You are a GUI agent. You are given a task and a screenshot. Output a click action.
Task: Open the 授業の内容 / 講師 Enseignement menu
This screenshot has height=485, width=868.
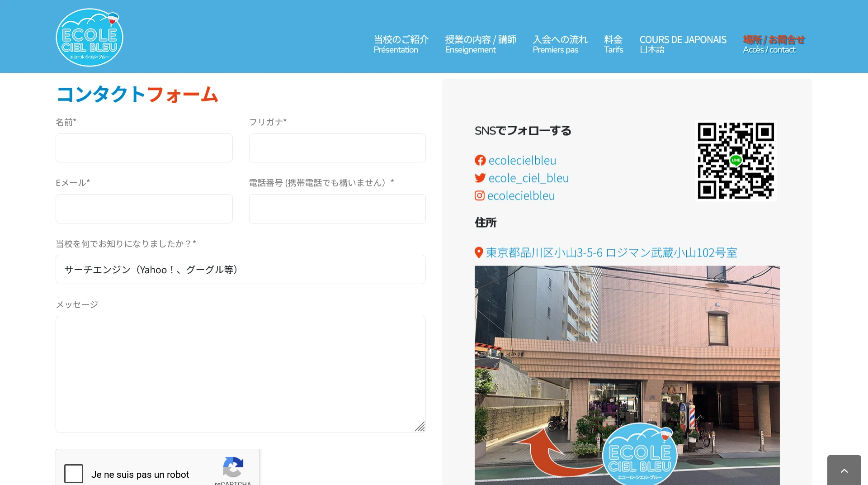coord(480,44)
